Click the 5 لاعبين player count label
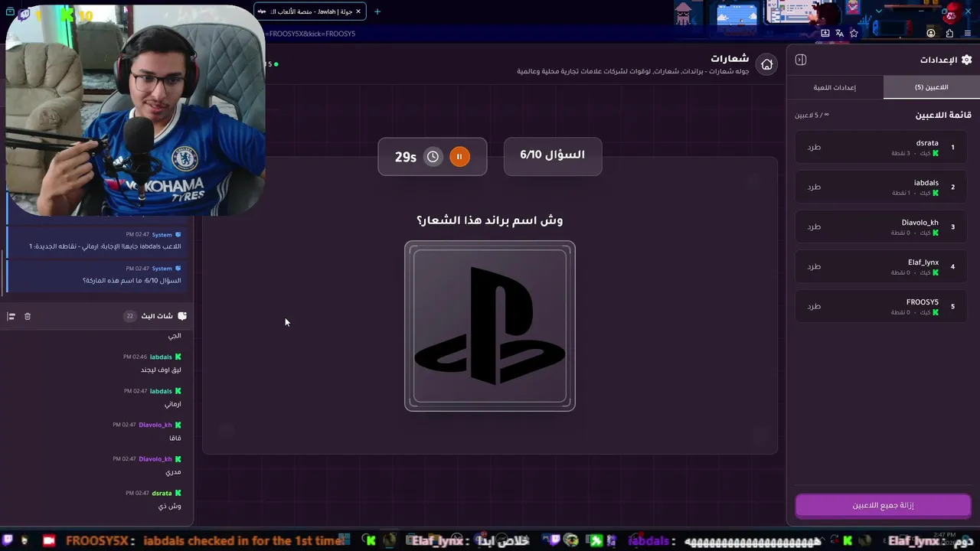 coord(812,116)
